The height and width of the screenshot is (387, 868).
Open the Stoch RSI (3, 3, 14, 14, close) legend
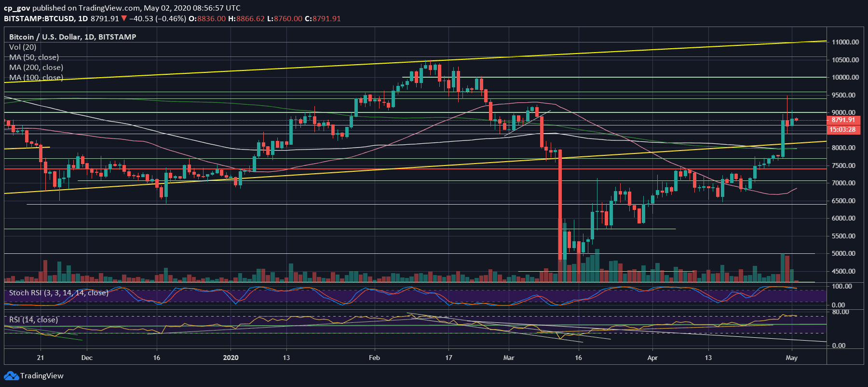[58, 292]
